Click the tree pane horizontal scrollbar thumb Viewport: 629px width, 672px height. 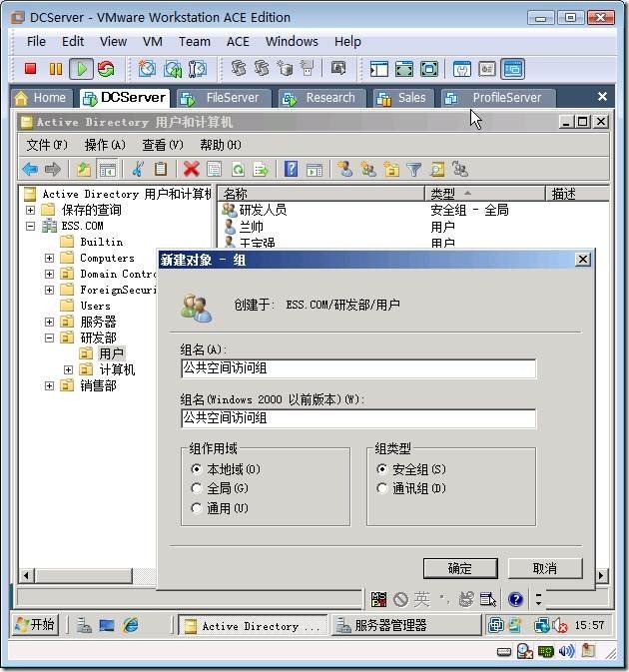(84, 575)
